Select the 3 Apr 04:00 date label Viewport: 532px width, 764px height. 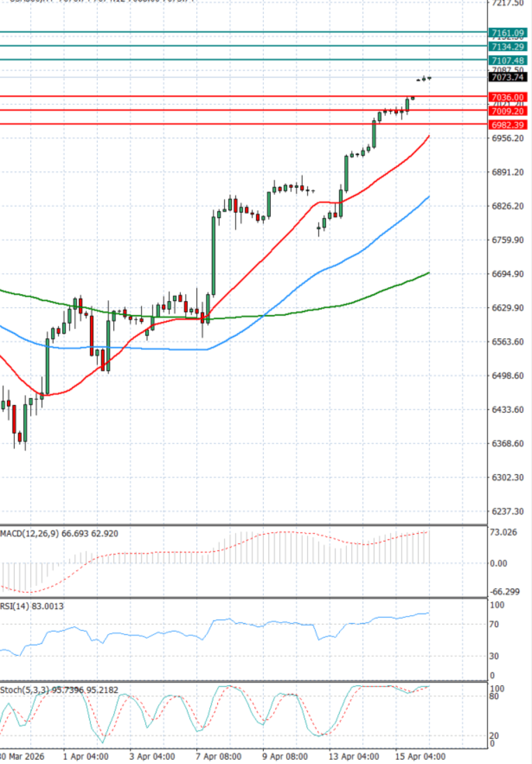[x=152, y=756]
